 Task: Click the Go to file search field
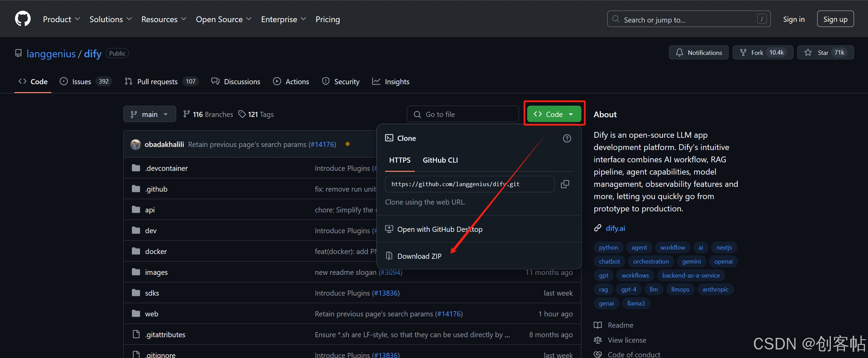(462, 114)
